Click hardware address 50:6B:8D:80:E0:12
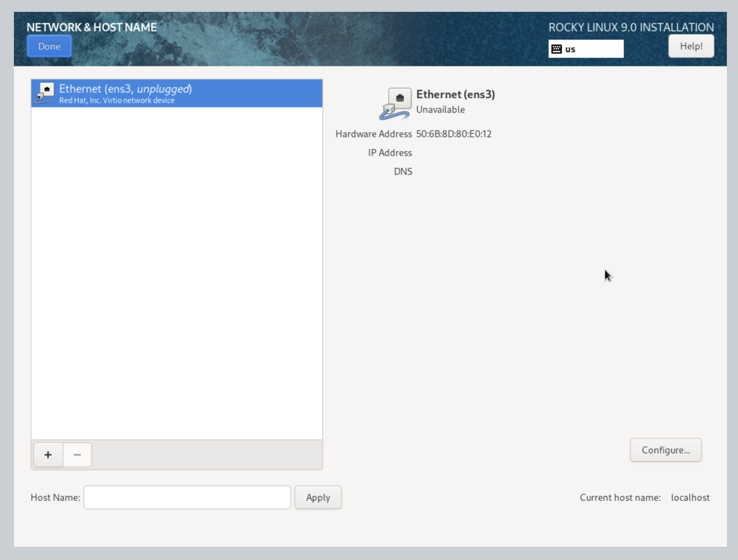Screen dimensions: 738x560 454,134
